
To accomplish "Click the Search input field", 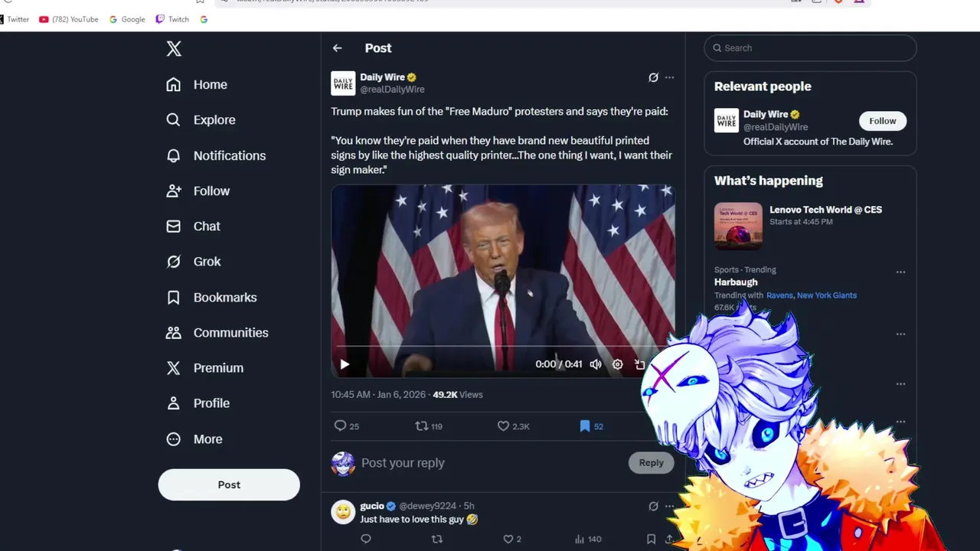I will [810, 48].
